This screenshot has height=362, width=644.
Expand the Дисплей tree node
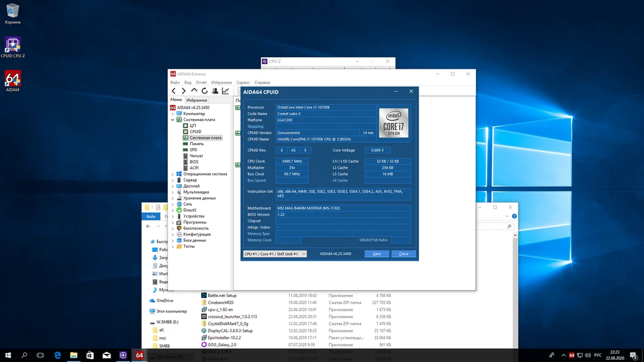click(173, 186)
